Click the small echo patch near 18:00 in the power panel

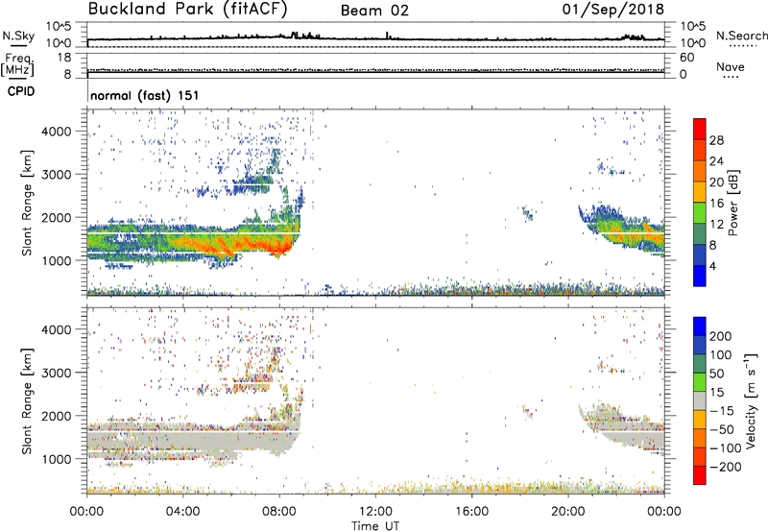527,213
